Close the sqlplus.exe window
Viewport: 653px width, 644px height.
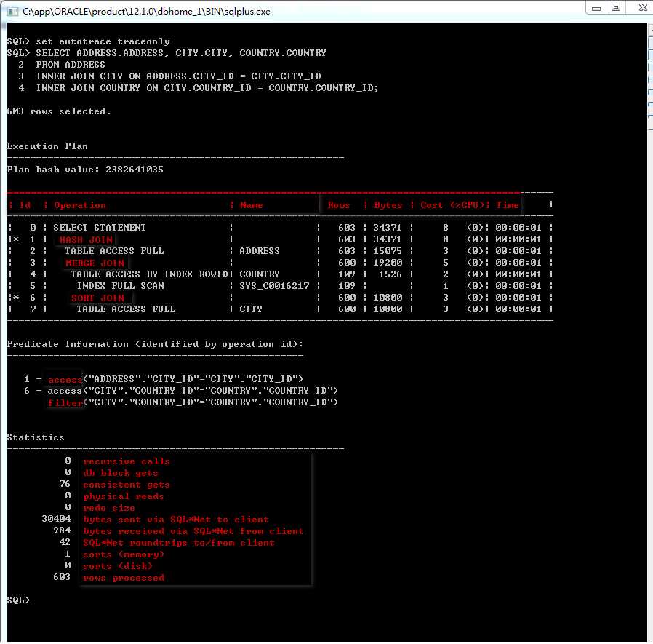[642, 8]
